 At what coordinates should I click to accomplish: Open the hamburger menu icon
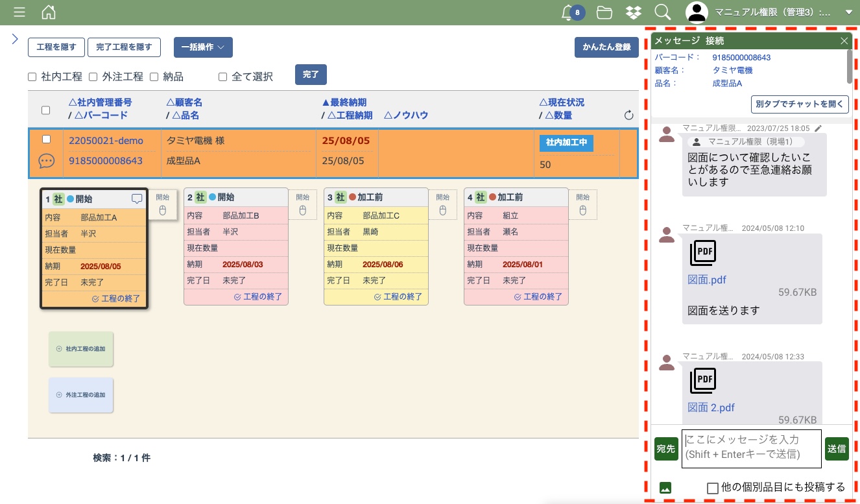[x=19, y=12]
